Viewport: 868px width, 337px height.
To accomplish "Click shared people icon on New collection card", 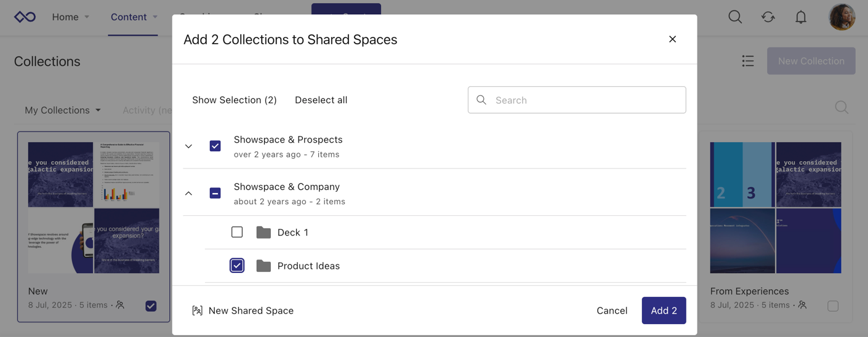I will point(120,305).
